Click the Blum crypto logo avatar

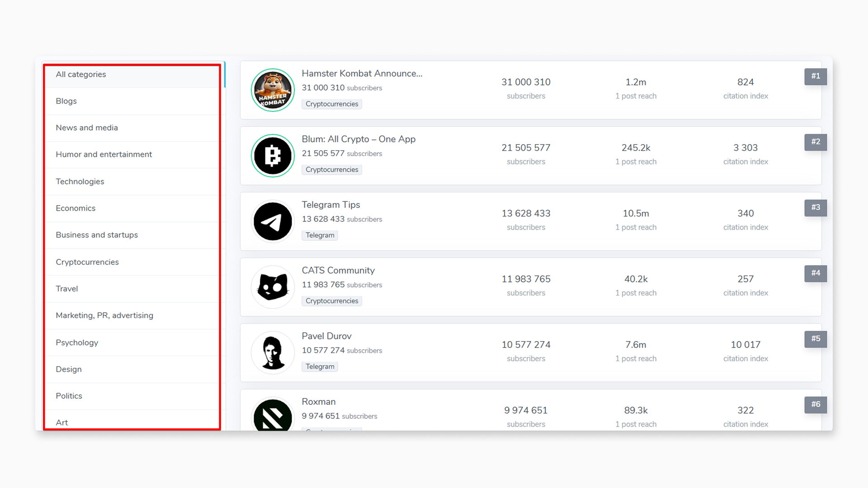273,155
